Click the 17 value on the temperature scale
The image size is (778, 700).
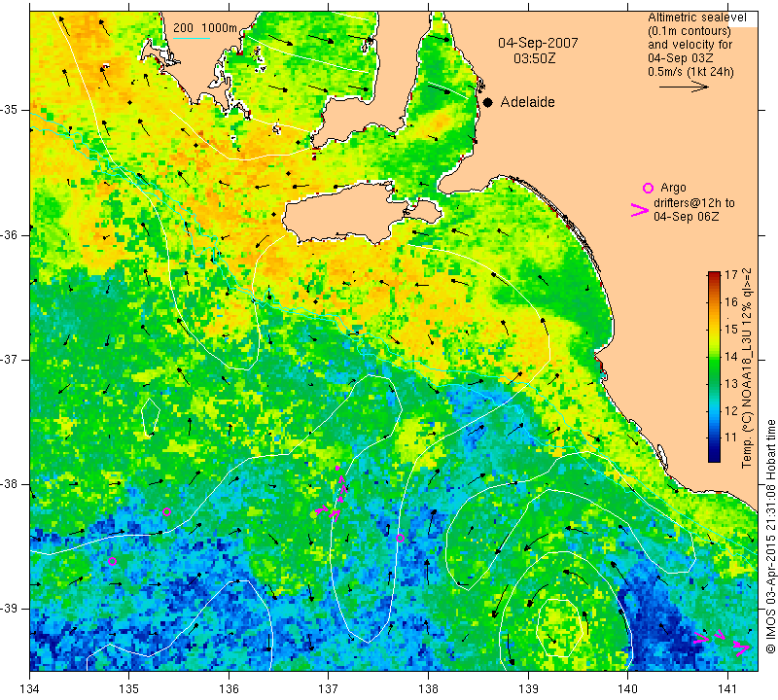731,275
